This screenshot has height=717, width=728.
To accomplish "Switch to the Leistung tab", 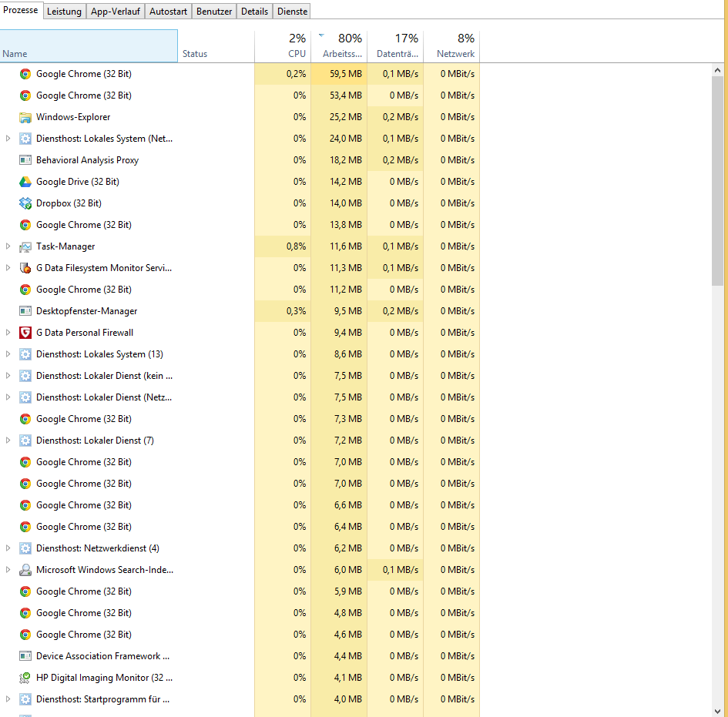I will [x=64, y=12].
